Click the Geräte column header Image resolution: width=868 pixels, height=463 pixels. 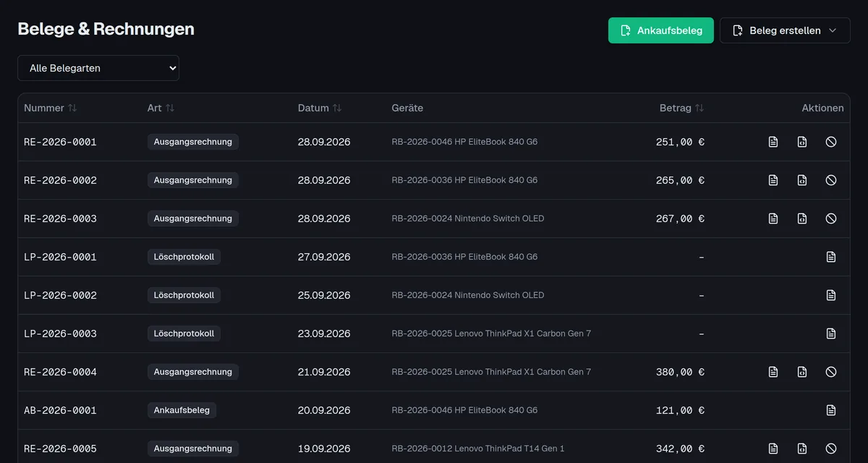point(407,108)
